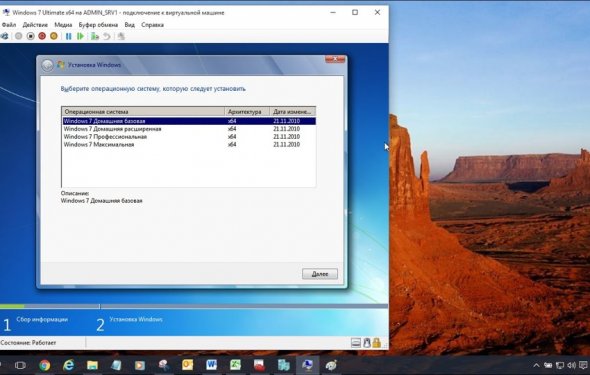Click the network icon in the system tray
The width and height of the screenshot is (590, 375).
click(560, 365)
